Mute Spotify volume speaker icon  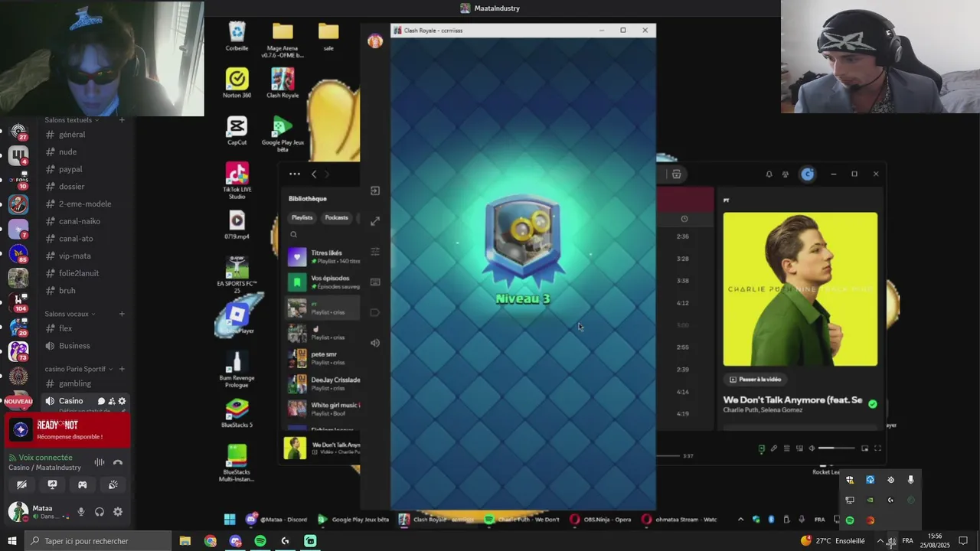[812, 448]
